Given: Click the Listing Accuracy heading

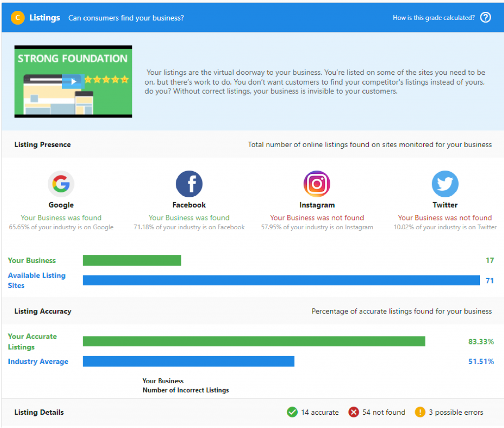Looking at the screenshot, I should [x=43, y=311].
